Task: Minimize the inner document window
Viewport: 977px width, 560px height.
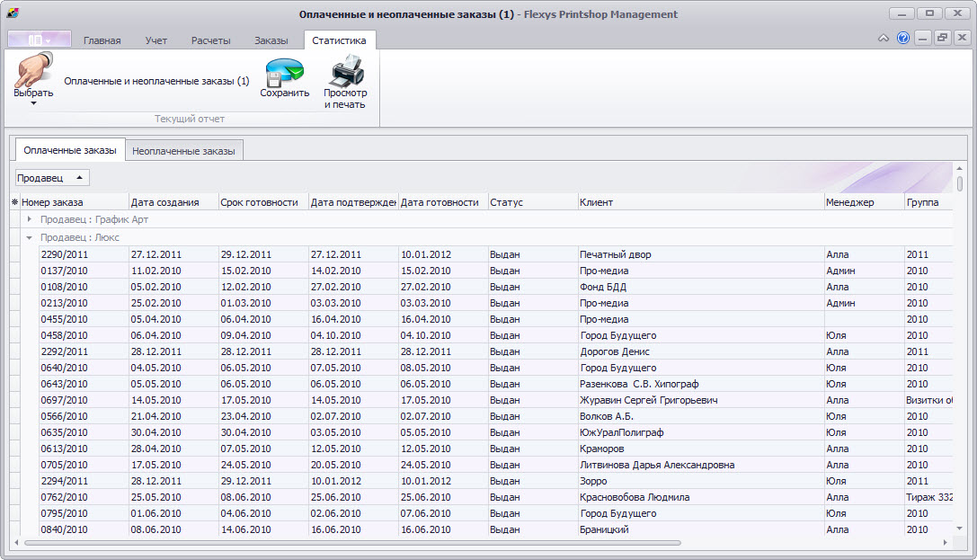Action: click(x=923, y=38)
